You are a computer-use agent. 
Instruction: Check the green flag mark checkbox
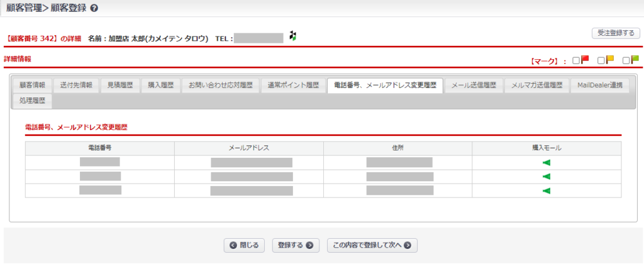click(x=626, y=60)
